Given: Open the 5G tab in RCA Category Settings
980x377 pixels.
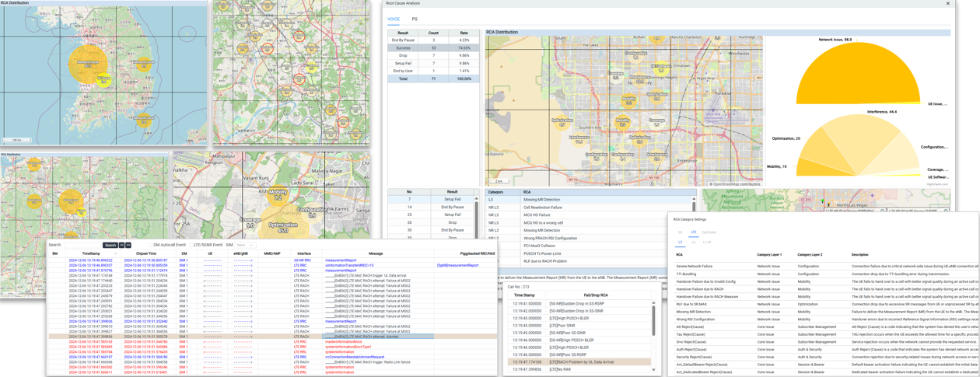Looking at the screenshot, I should [680, 232].
